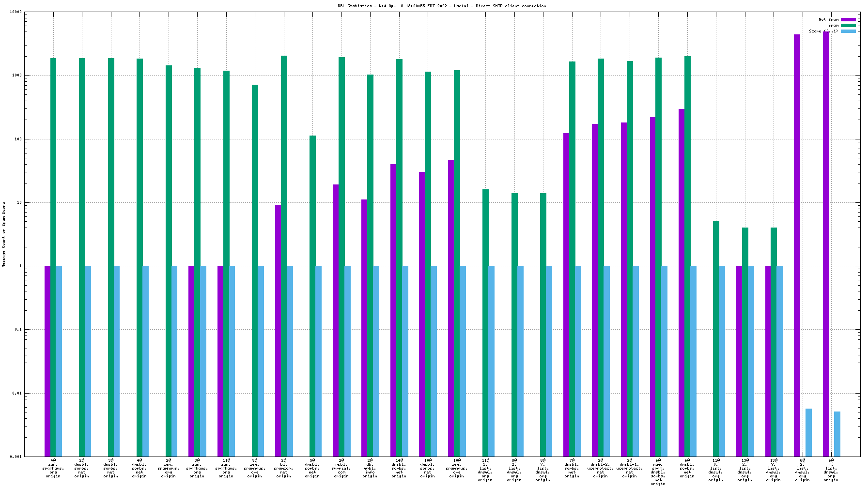Click the green bar for 5@ dnsbl.sorbs.net
The image size is (868, 488).
(x=312, y=295)
